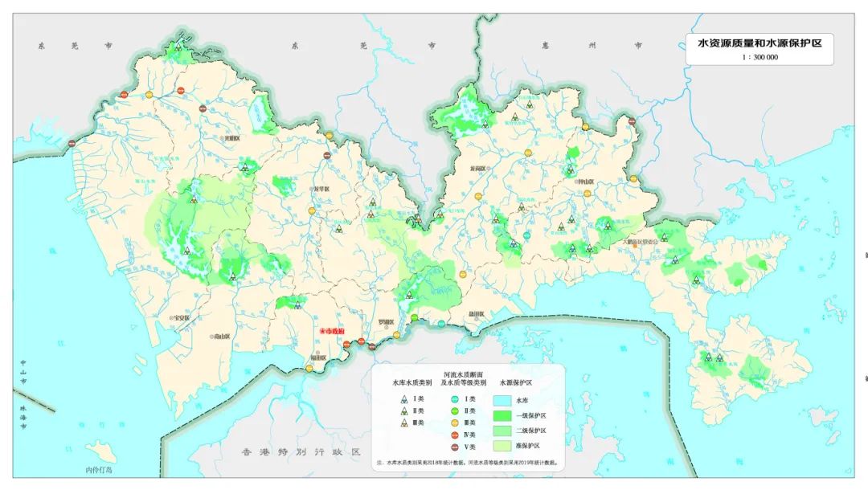Screen dimensions: 868x490
Task: Click the legend footnote about 2018 statistics
Action: [468, 463]
